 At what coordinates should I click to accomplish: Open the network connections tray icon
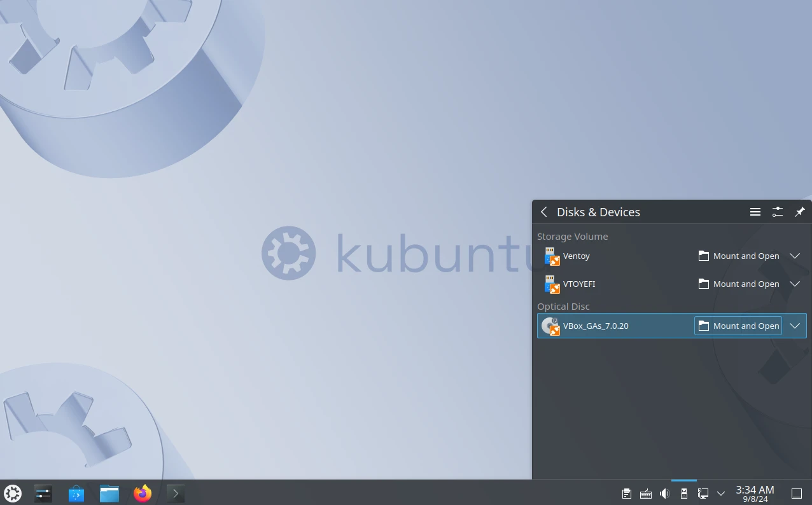pyautogui.click(x=703, y=494)
